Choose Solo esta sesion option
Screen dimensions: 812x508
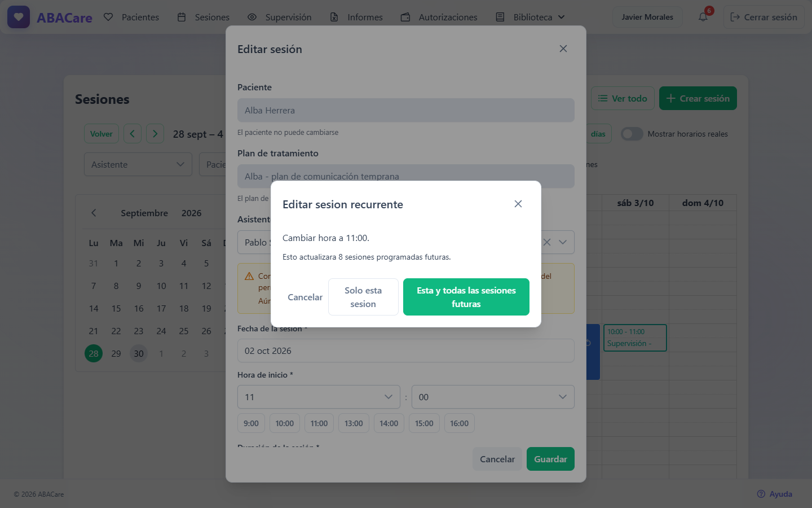(363, 297)
